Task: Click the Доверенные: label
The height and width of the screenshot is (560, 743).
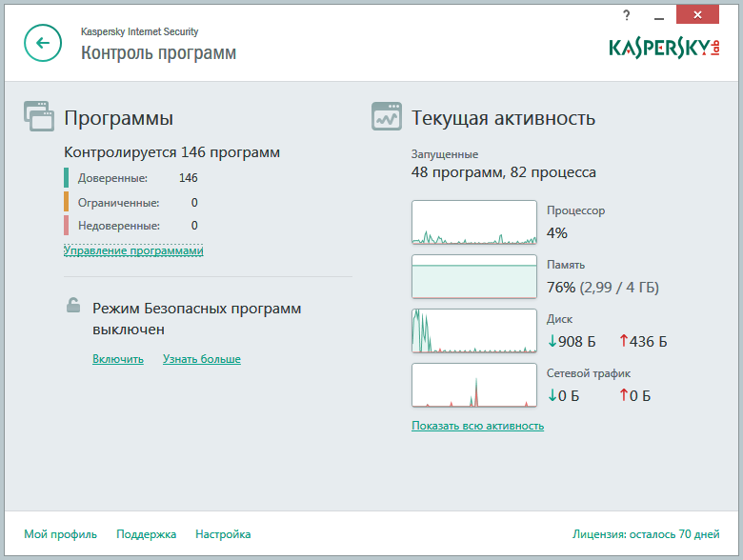Action: (x=112, y=178)
